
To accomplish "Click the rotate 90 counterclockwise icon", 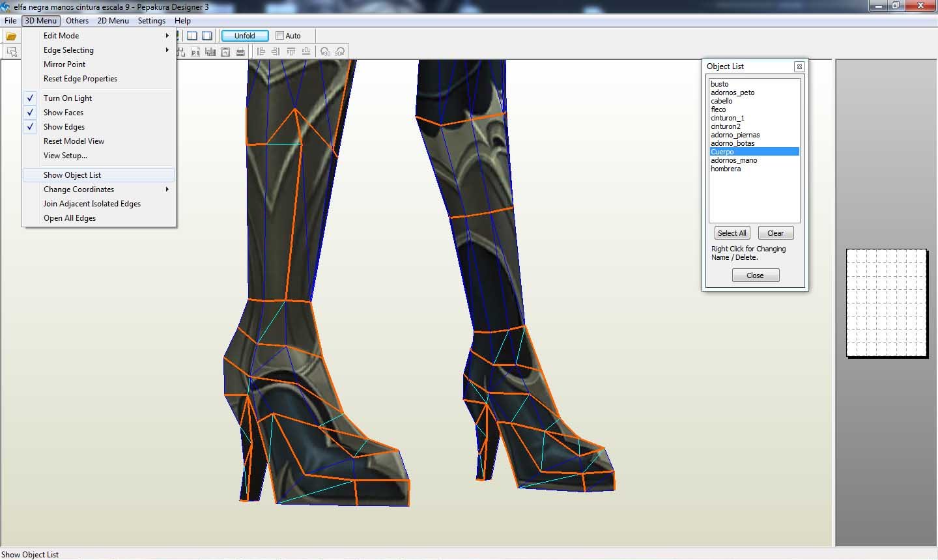I will 326,51.
